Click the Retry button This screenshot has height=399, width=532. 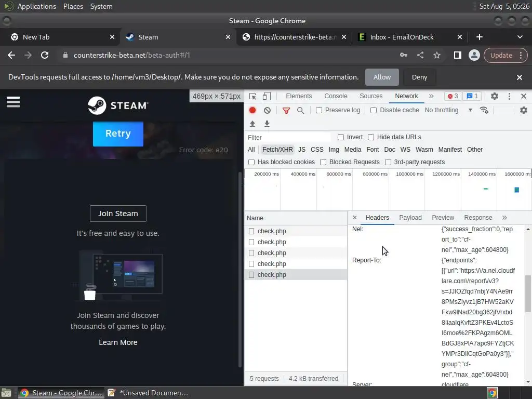pyautogui.click(x=118, y=134)
